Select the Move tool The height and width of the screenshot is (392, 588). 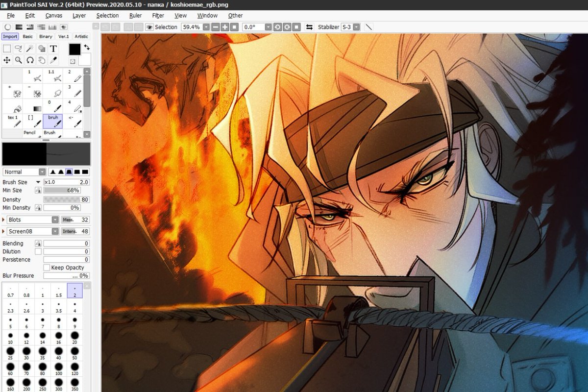coord(7,60)
